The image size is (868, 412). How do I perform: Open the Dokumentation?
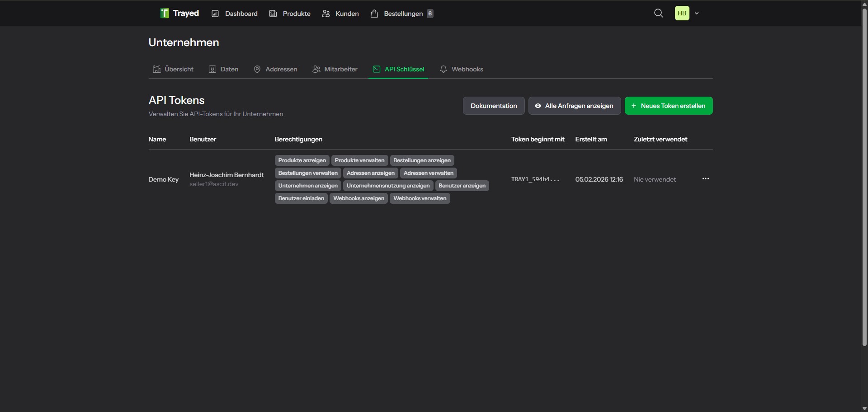pos(493,105)
